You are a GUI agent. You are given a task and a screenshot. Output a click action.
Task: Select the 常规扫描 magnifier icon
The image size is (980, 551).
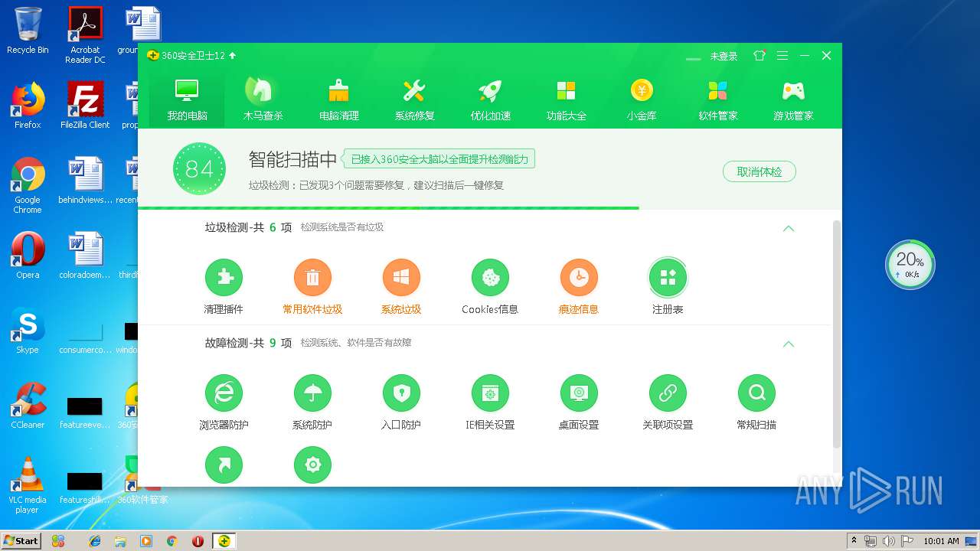tap(756, 393)
